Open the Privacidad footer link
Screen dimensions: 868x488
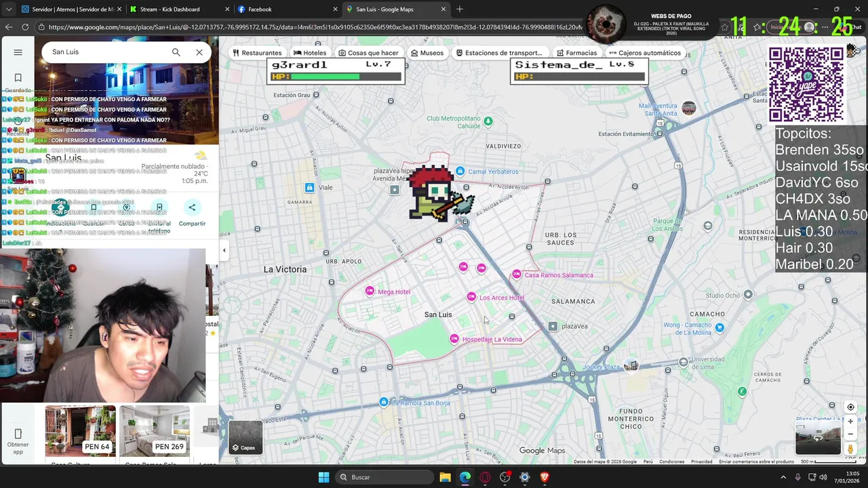coord(702,462)
